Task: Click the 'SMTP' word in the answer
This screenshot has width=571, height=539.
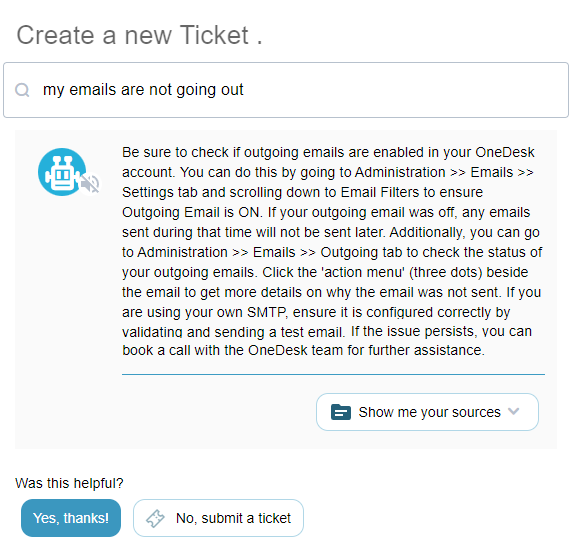Action: [267, 312]
